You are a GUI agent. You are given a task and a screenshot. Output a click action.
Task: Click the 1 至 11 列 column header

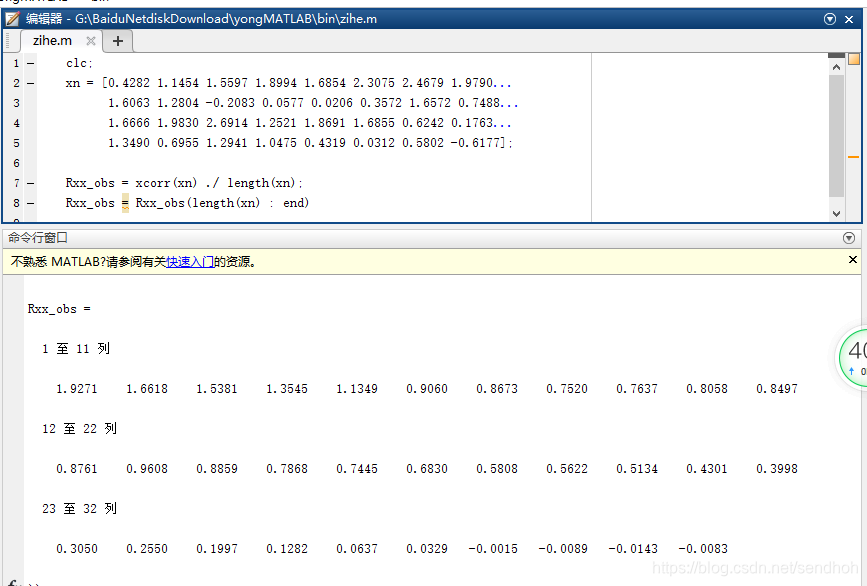coord(76,349)
